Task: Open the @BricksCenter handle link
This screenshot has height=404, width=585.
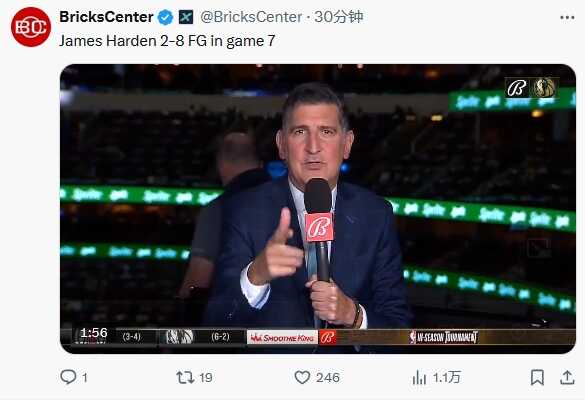Action: pos(251,17)
